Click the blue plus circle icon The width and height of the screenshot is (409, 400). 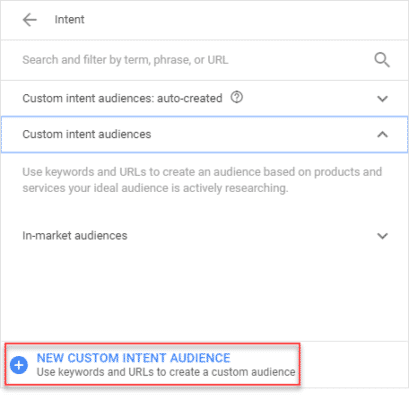pyautogui.click(x=19, y=365)
